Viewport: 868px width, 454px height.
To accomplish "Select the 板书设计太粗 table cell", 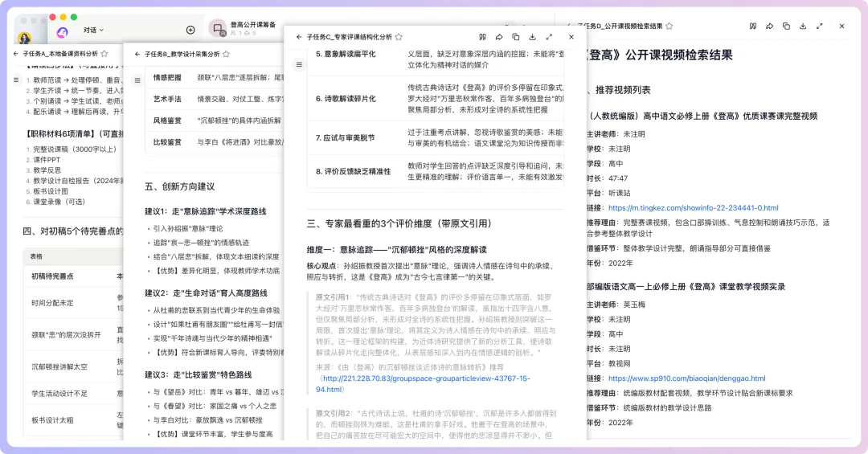I will click(x=52, y=421).
